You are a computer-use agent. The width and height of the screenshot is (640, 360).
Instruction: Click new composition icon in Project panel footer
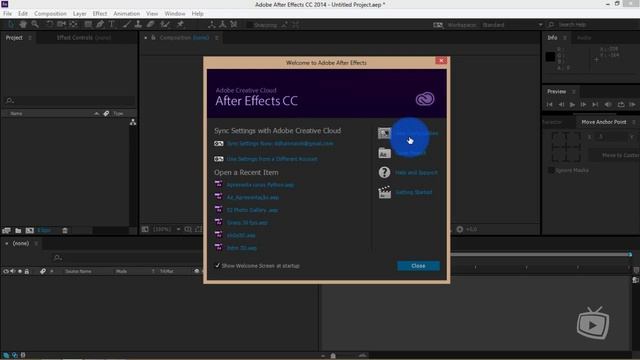coord(30,231)
